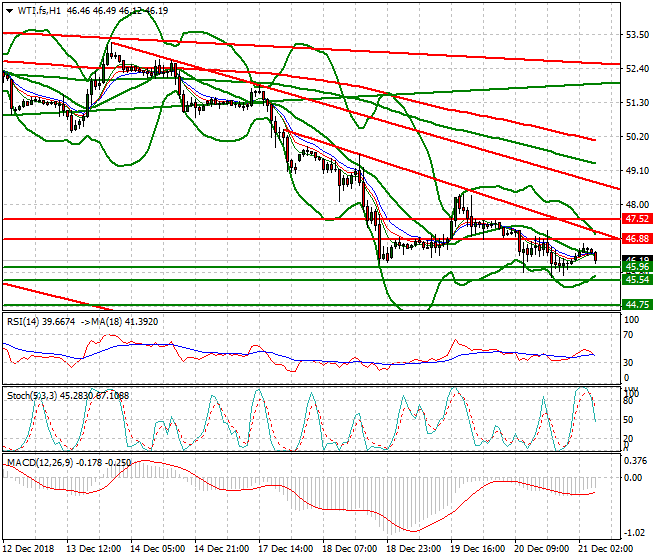Open the chart menu triangle beside WTI.fs,H1
660x560 pixels.
(x=9, y=11)
